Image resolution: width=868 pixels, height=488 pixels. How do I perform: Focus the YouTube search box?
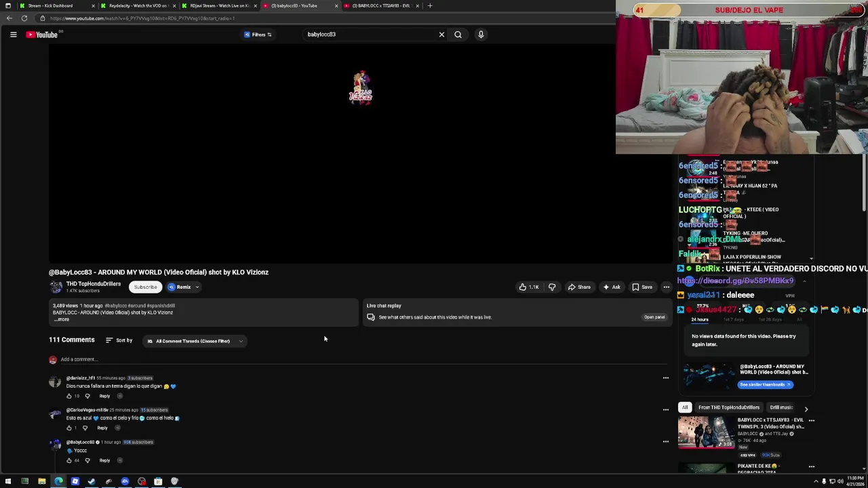click(x=370, y=35)
